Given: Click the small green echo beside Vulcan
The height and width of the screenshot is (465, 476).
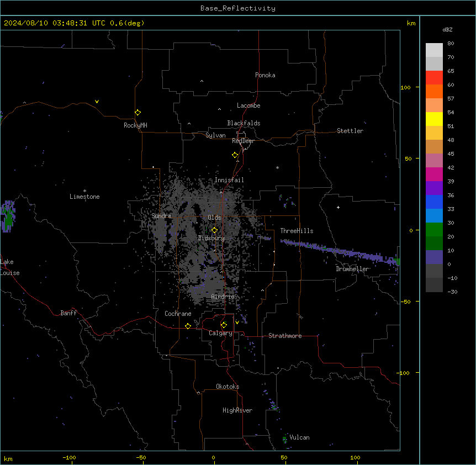Looking at the screenshot, I should coord(285,439).
